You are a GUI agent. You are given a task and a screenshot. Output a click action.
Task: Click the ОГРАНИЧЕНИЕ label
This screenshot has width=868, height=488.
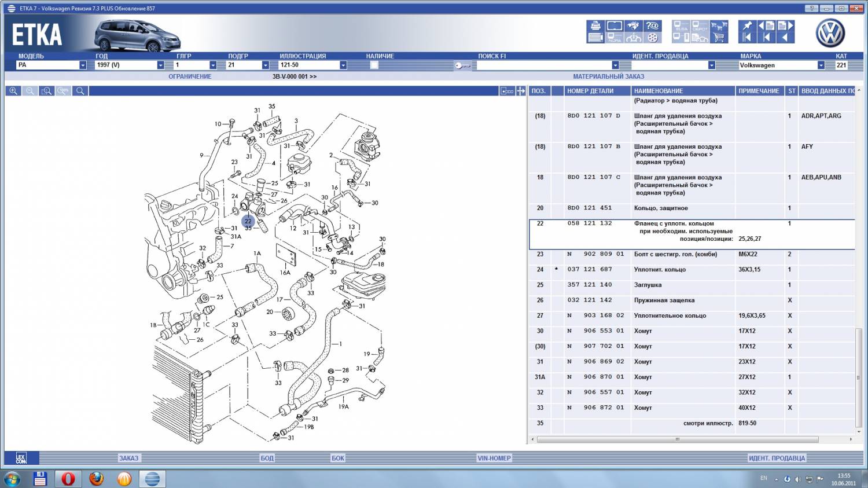190,76
